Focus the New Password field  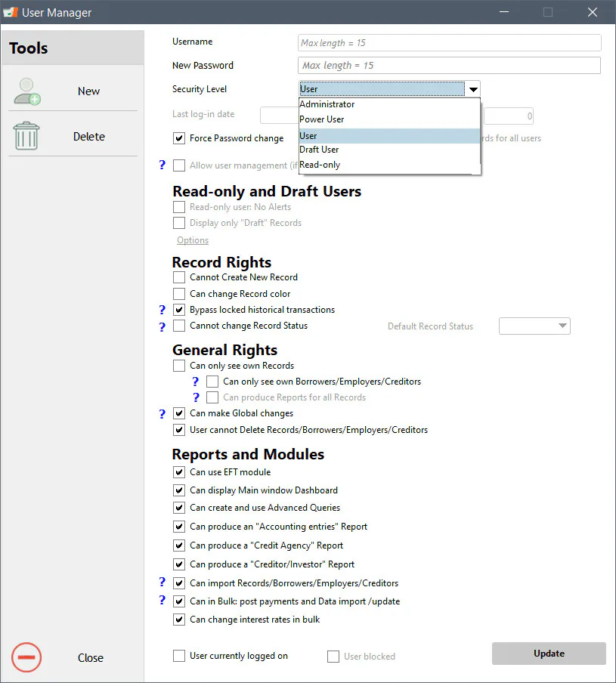(450, 65)
